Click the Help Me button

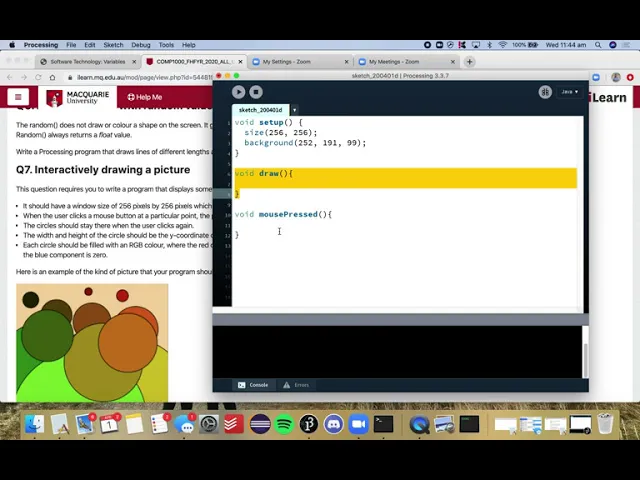tap(145, 97)
